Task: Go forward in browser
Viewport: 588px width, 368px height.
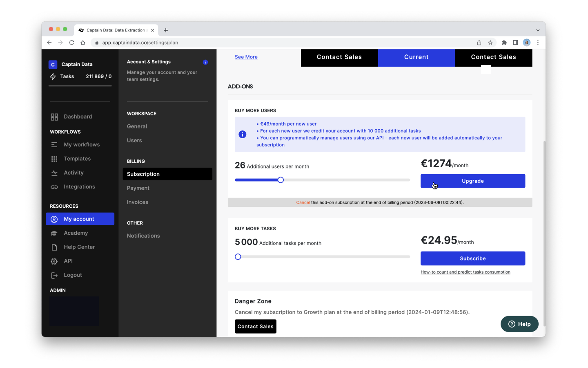Action: (x=60, y=43)
